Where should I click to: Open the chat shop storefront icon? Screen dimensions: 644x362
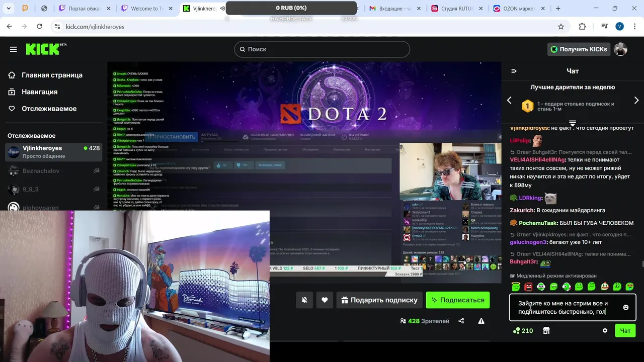click(x=546, y=330)
